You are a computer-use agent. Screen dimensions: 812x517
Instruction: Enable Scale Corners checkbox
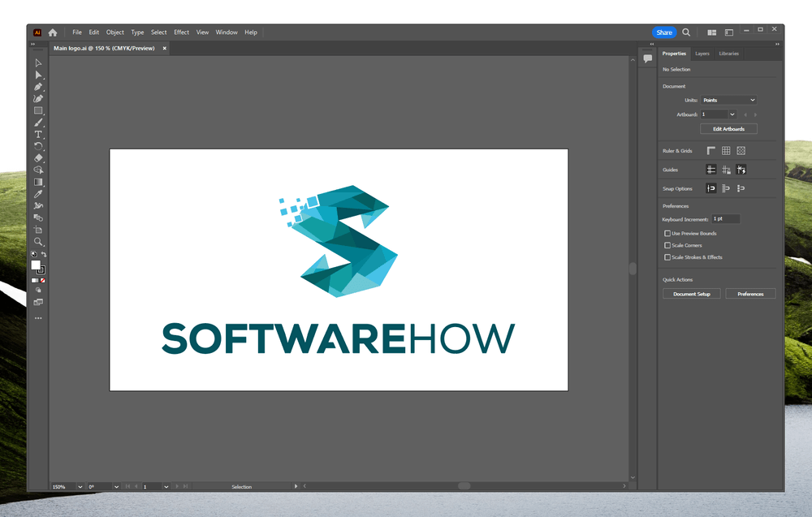coord(667,245)
